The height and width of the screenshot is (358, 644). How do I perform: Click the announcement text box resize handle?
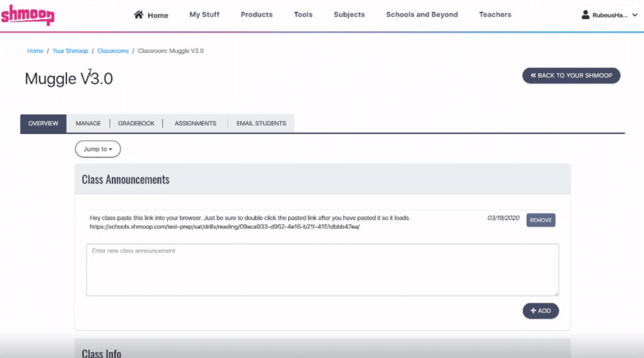pos(556,293)
